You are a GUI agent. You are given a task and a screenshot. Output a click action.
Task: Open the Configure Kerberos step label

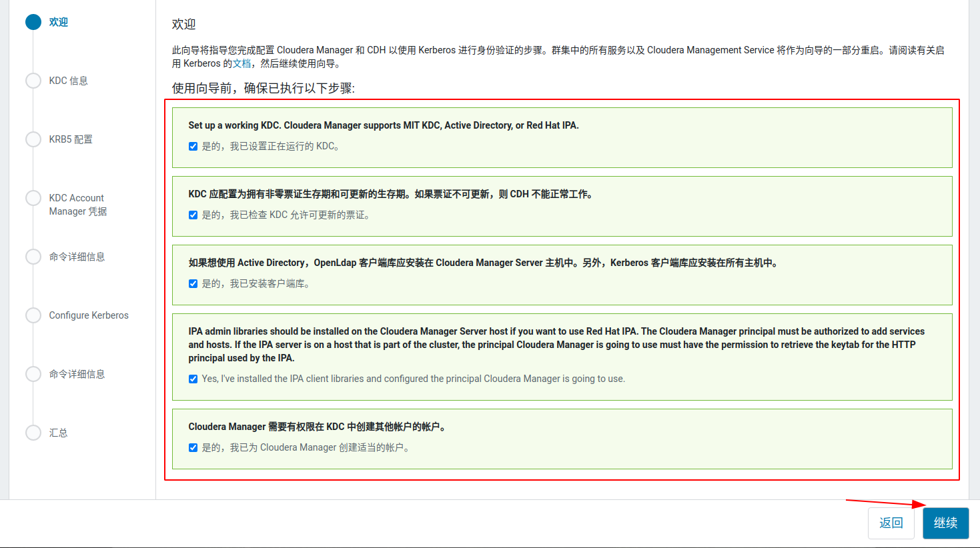[x=89, y=315]
